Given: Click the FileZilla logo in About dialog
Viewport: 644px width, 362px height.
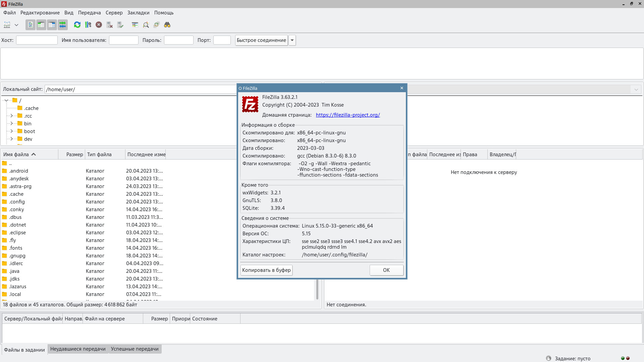Looking at the screenshot, I should pos(250,104).
